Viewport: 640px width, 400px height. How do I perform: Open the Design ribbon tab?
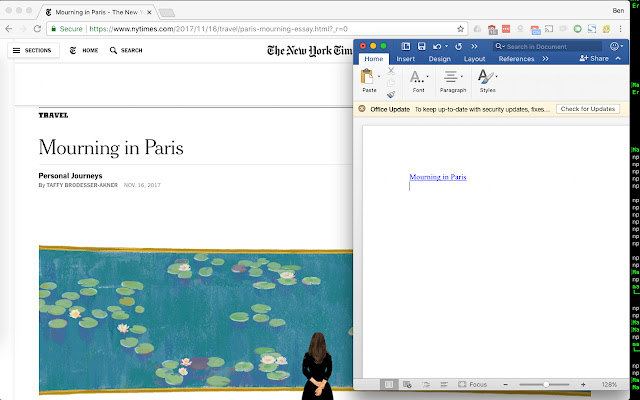(439, 59)
